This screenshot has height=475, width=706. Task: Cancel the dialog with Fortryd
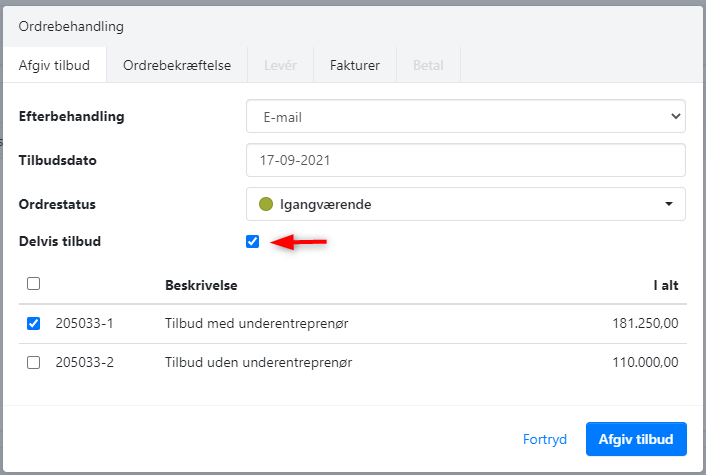pos(545,439)
